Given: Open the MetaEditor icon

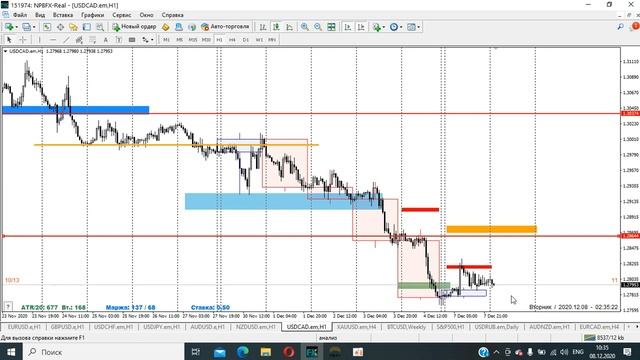Looking at the screenshot, I should click(165, 27).
